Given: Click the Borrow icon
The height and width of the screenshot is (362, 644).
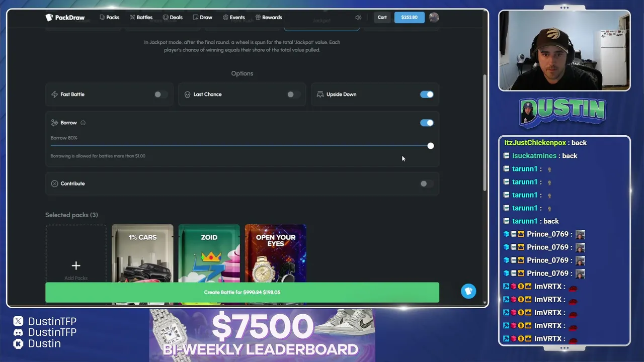Looking at the screenshot, I should 54,123.
